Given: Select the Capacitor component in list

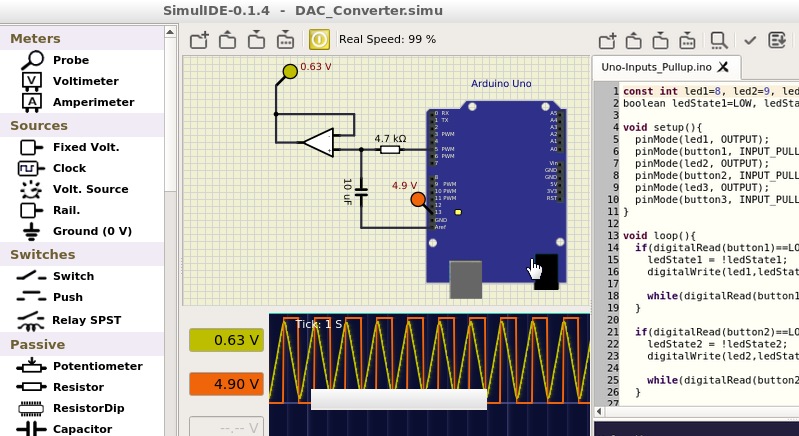Looking at the screenshot, I should 64,429.
